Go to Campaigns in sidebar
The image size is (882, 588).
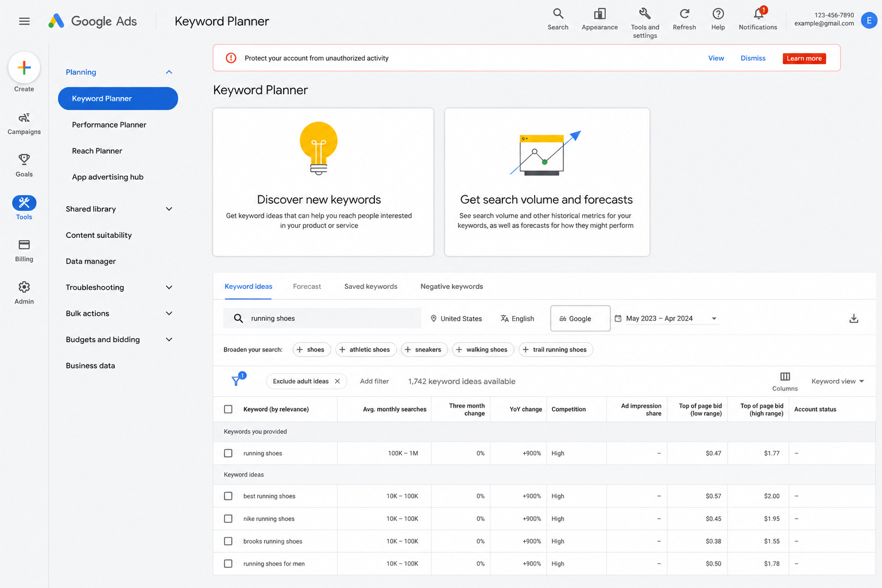[24, 123]
